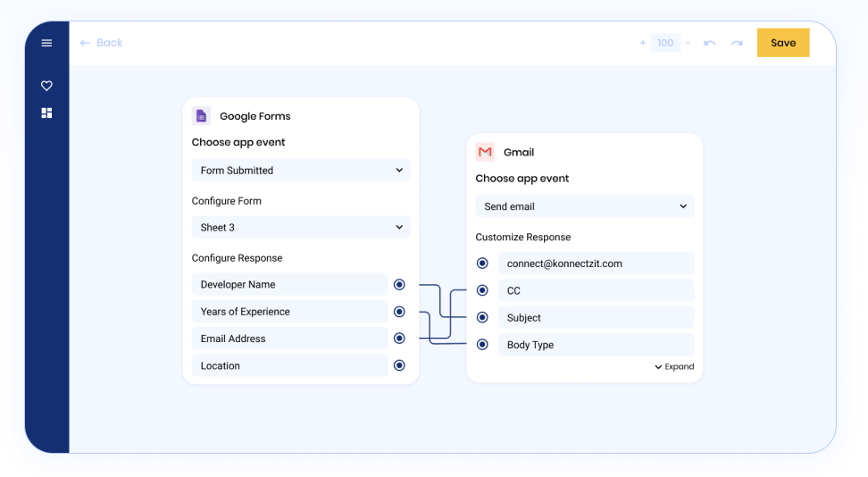
Task: Select the radio button beside Subject
Action: 482,317
